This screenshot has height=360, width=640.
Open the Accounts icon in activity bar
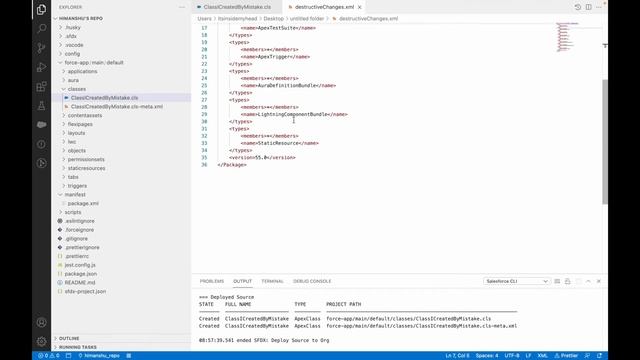(41, 322)
